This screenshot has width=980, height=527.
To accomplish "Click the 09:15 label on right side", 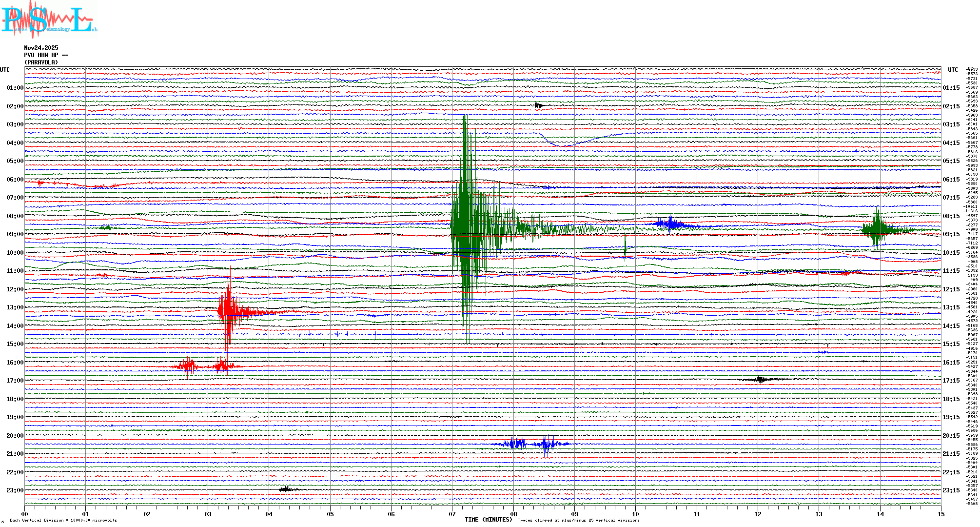I will coord(951,234).
